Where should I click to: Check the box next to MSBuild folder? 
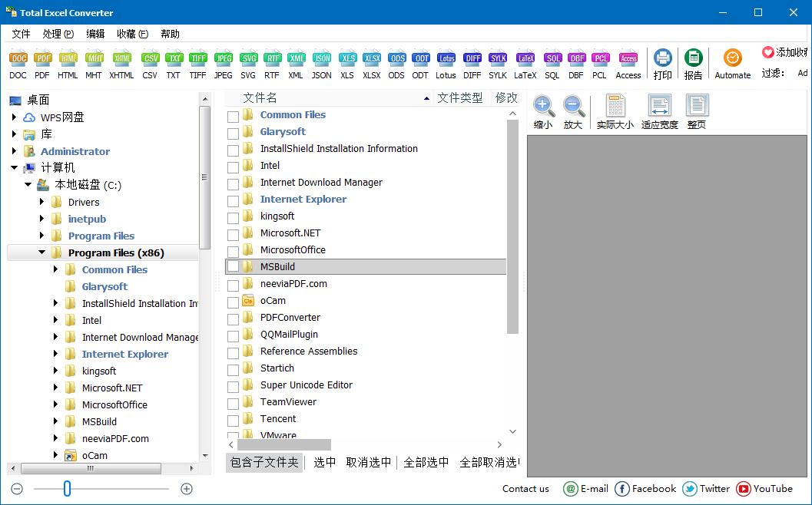[x=233, y=267]
